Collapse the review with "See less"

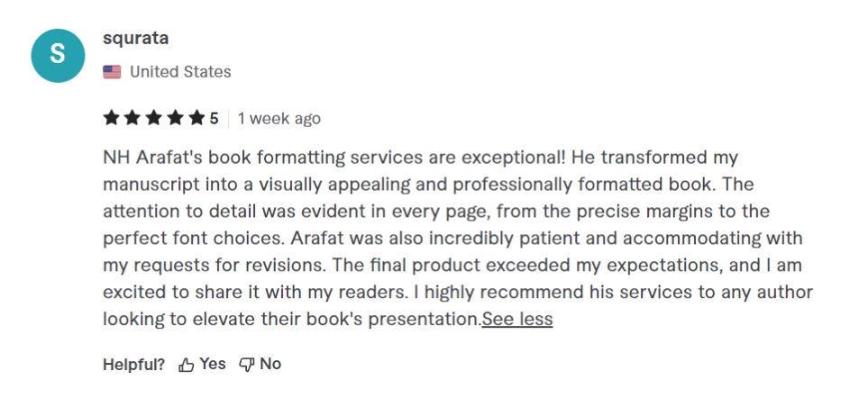pos(517,319)
